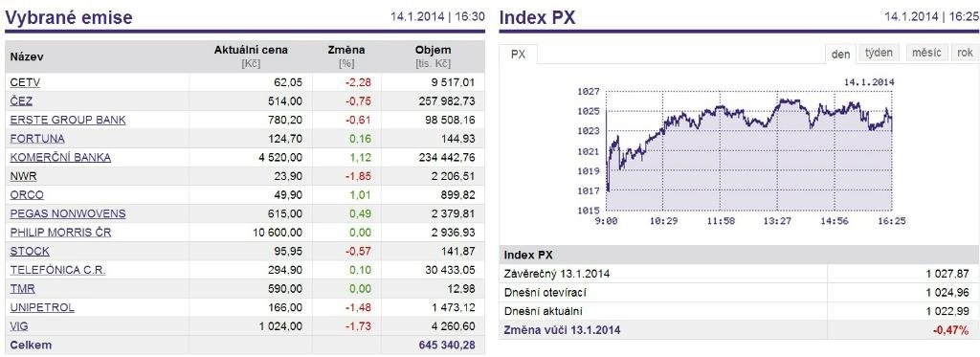
Task: Click the PX index line chart
Action: pos(748,150)
